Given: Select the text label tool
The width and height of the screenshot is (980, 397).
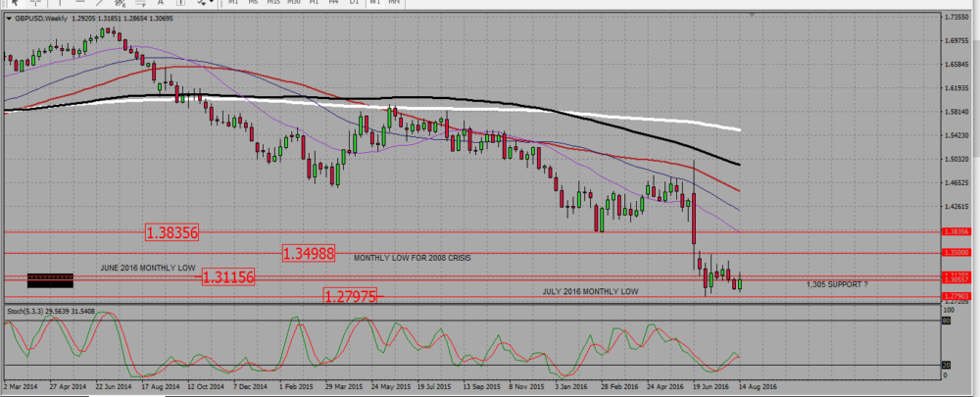Looking at the screenshot, I should 180,3.
